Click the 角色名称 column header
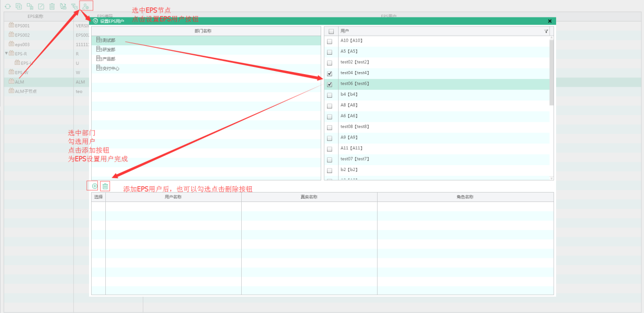Screen dimensions: 644x313 tap(465, 197)
